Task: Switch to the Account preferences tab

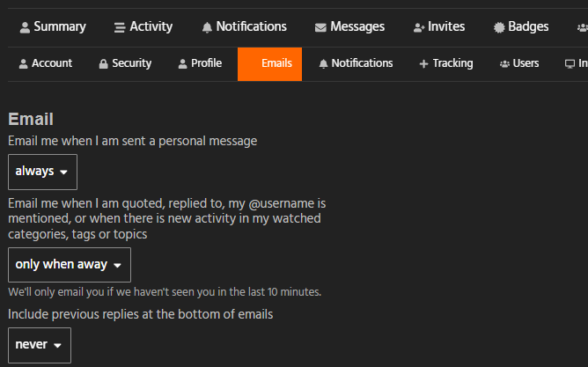Action: (45, 63)
